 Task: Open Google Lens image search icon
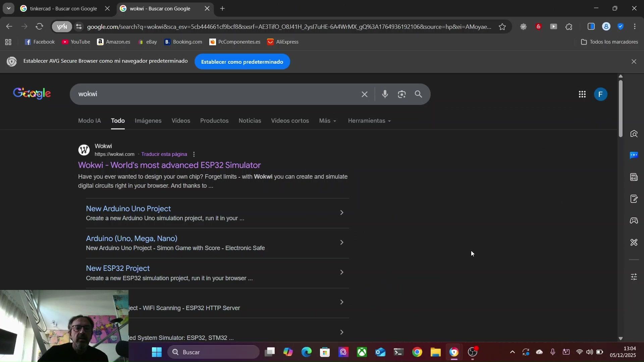(x=402, y=95)
